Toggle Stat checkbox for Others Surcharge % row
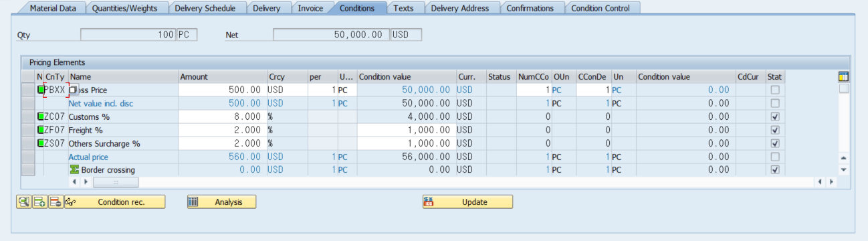This screenshot has width=868, height=241. point(775,143)
